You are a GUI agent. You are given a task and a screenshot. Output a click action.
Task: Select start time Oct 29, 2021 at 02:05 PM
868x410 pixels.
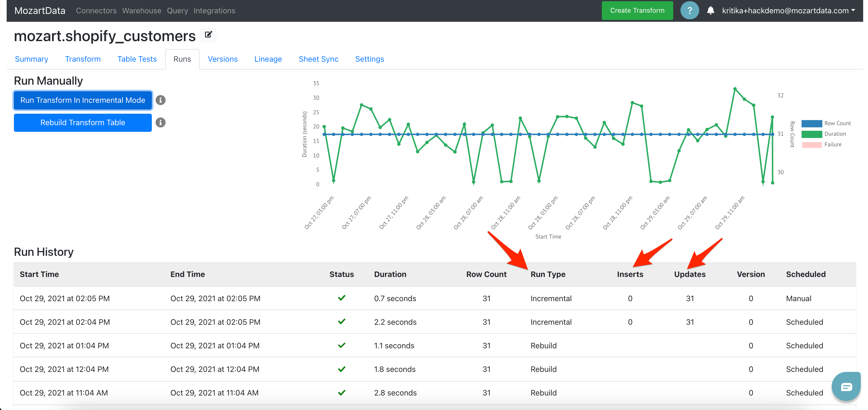pyautogui.click(x=64, y=298)
